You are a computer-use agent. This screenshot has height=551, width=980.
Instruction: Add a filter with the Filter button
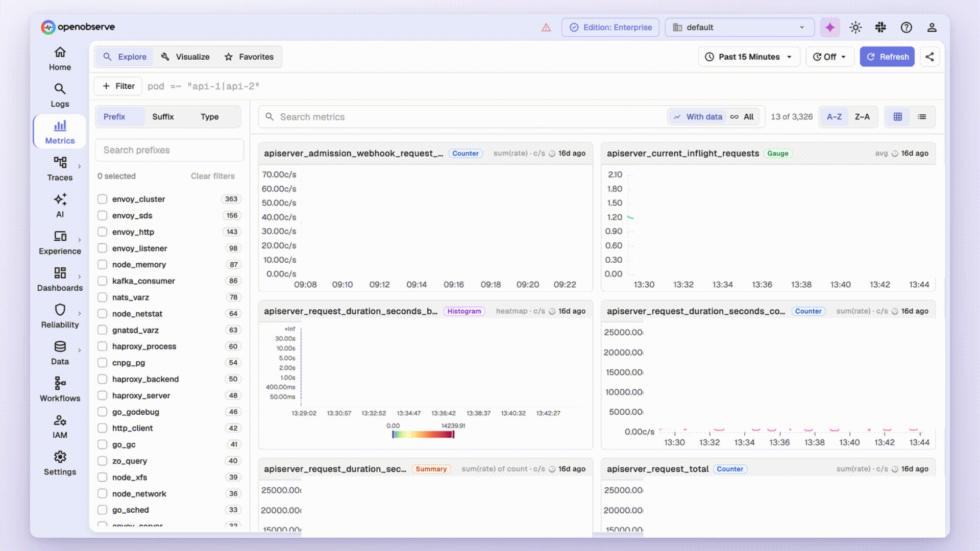click(118, 86)
